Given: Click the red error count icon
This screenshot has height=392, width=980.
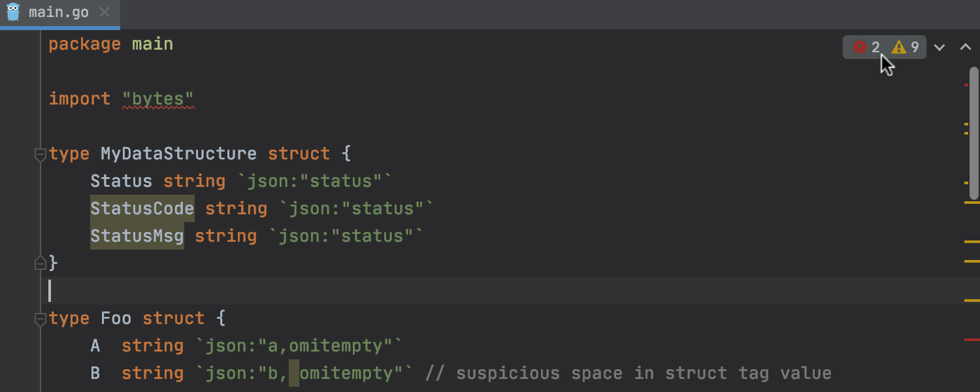Looking at the screenshot, I should (x=860, y=47).
